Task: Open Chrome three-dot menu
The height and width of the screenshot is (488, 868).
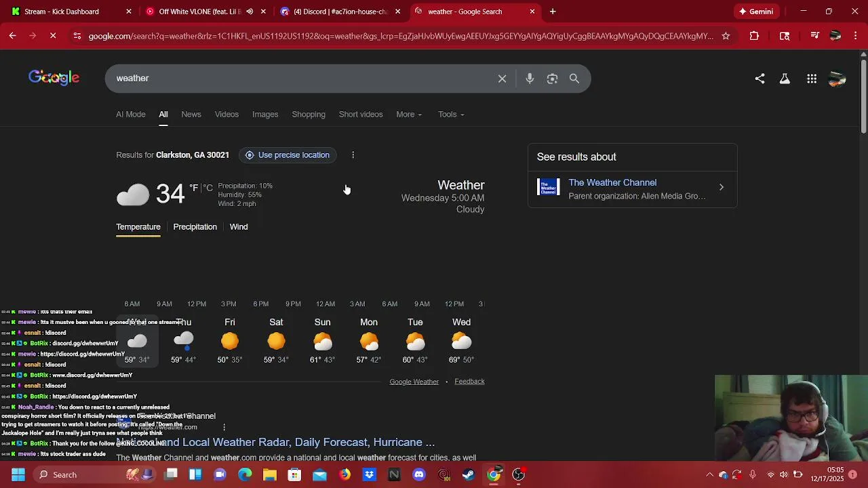Action: click(x=854, y=36)
